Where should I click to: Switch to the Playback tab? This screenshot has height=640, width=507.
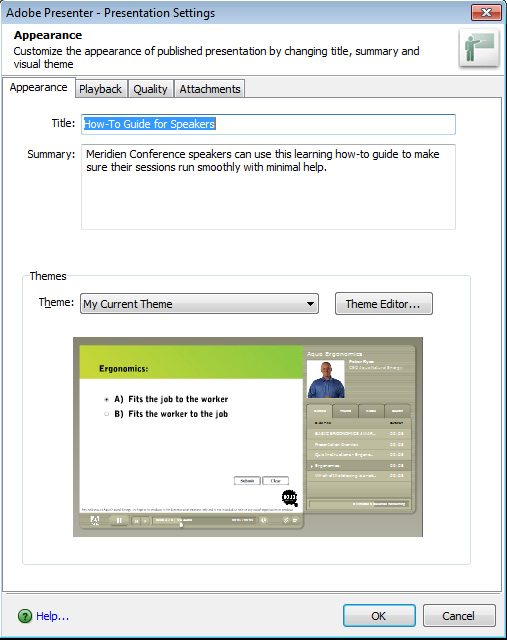100,89
